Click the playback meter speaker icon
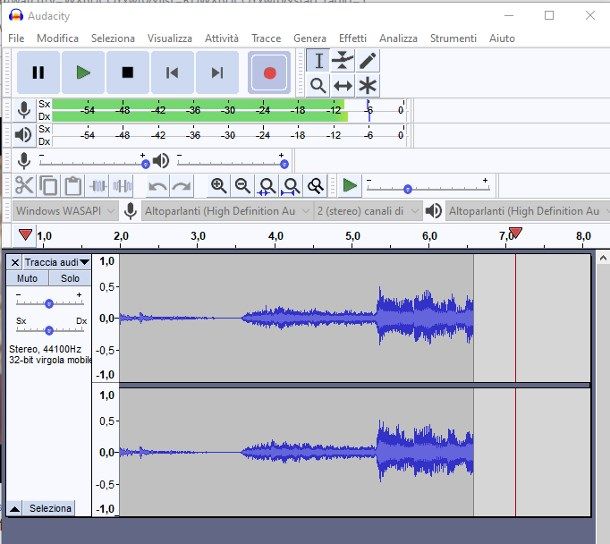The height and width of the screenshot is (544, 610). click(x=23, y=135)
